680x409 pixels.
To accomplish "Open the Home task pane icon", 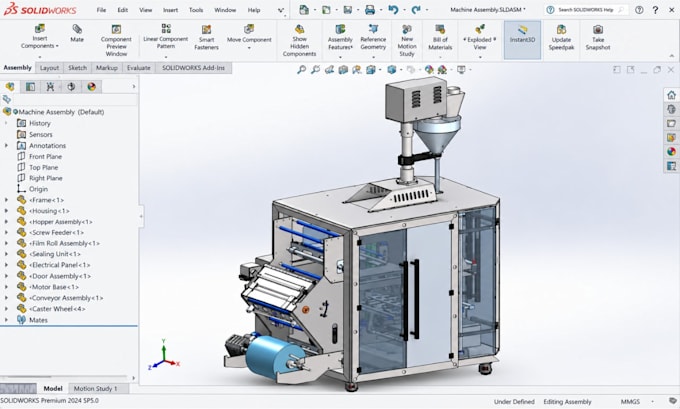I will click(x=671, y=95).
